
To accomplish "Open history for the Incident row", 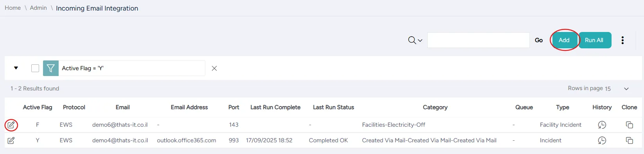I will click(x=602, y=140).
